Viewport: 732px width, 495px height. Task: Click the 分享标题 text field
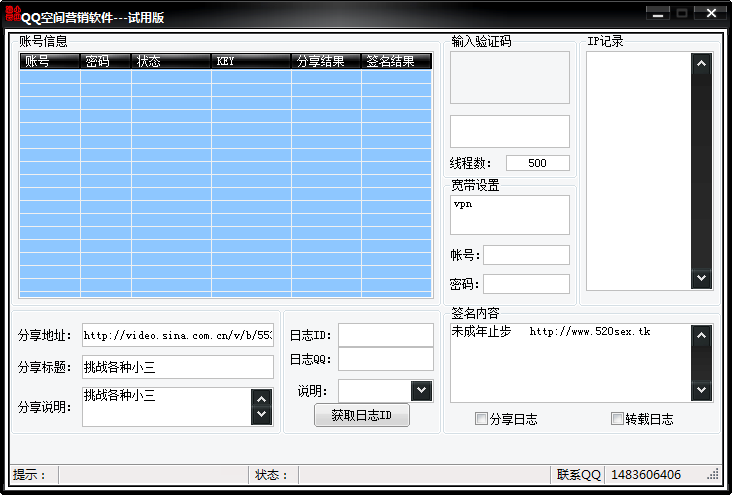click(x=178, y=367)
